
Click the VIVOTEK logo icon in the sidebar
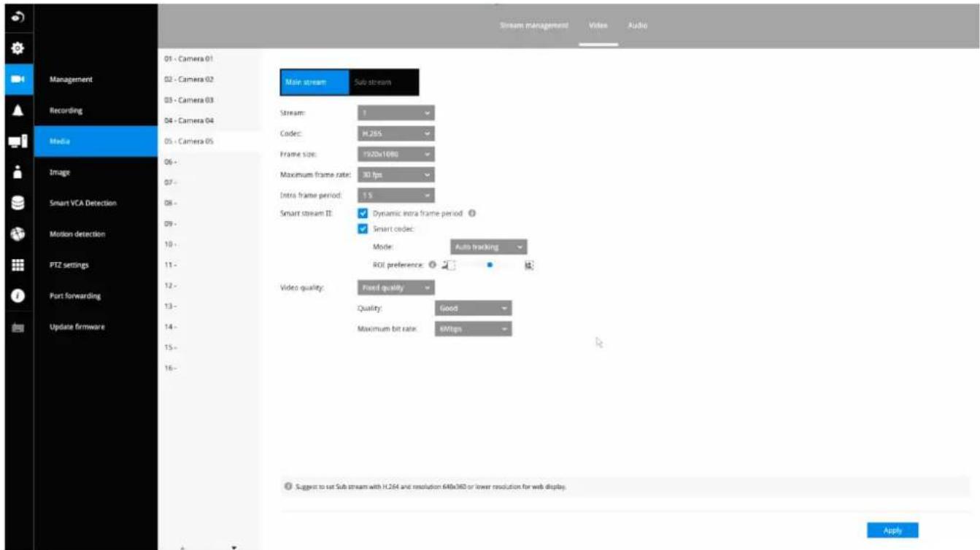[18, 16]
